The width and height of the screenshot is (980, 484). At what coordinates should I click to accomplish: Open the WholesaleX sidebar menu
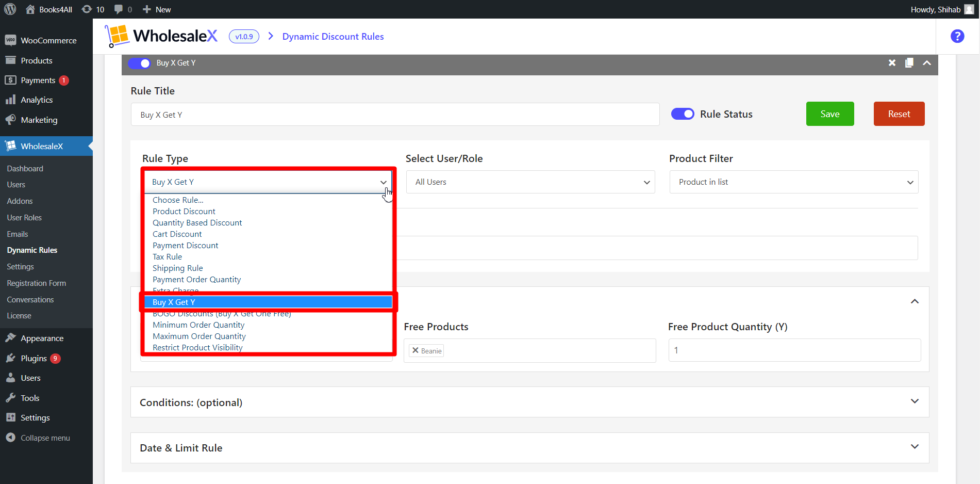tap(46, 146)
